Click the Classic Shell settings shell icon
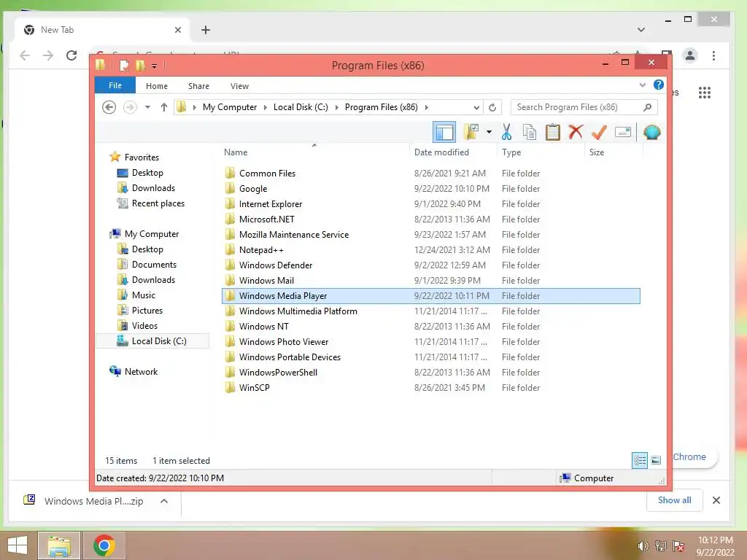Image resolution: width=747 pixels, height=560 pixels. (x=651, y=132)
